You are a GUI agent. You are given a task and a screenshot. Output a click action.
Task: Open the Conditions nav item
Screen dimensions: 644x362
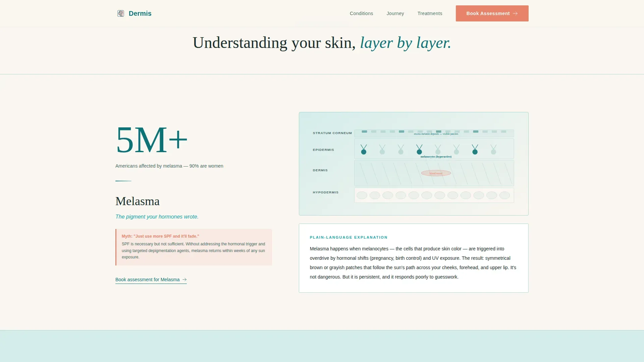pyautogui.click(x=361, y=13)
